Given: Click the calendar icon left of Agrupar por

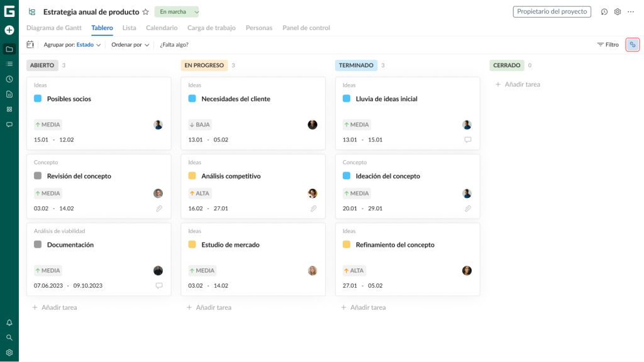Looking at the screenshot, I should click(x=30, y=45).
